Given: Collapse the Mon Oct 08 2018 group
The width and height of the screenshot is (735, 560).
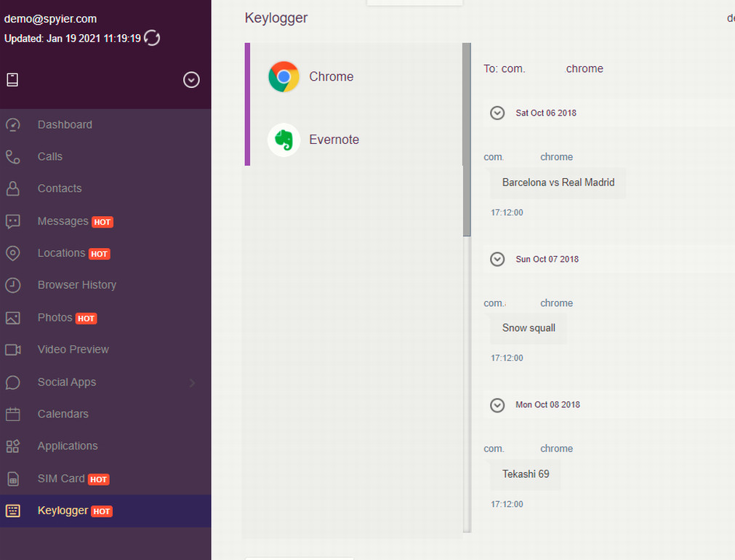Looking at the screenshot, I should click(497, 405).
